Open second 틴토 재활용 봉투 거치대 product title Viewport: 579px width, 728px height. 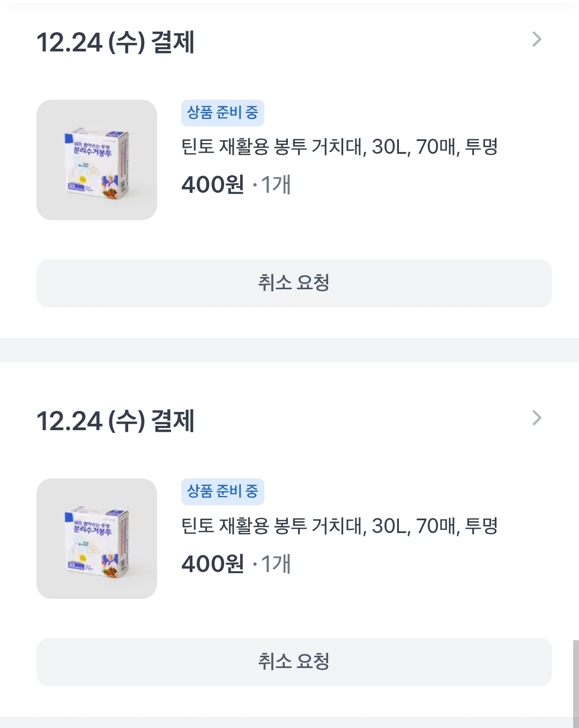[x=339, y=526]
